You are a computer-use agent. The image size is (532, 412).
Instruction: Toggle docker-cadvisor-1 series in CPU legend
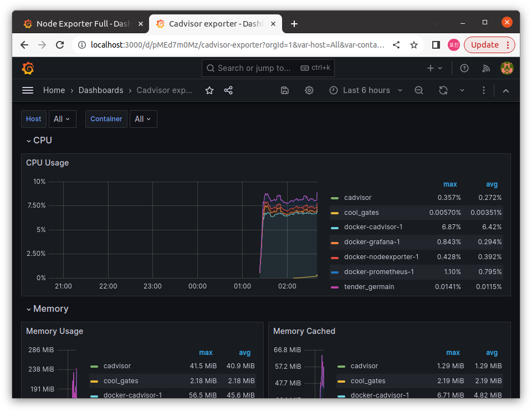[373, 227]
